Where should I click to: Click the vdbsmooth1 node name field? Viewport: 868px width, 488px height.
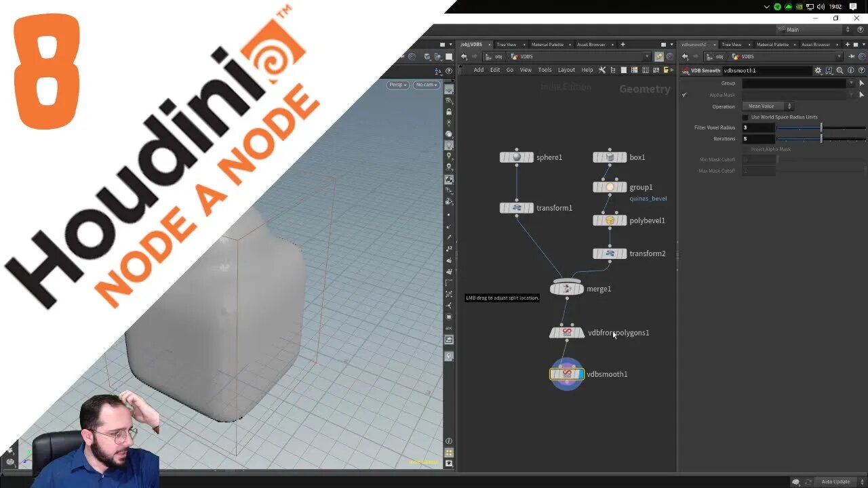(x=766, y=70)
